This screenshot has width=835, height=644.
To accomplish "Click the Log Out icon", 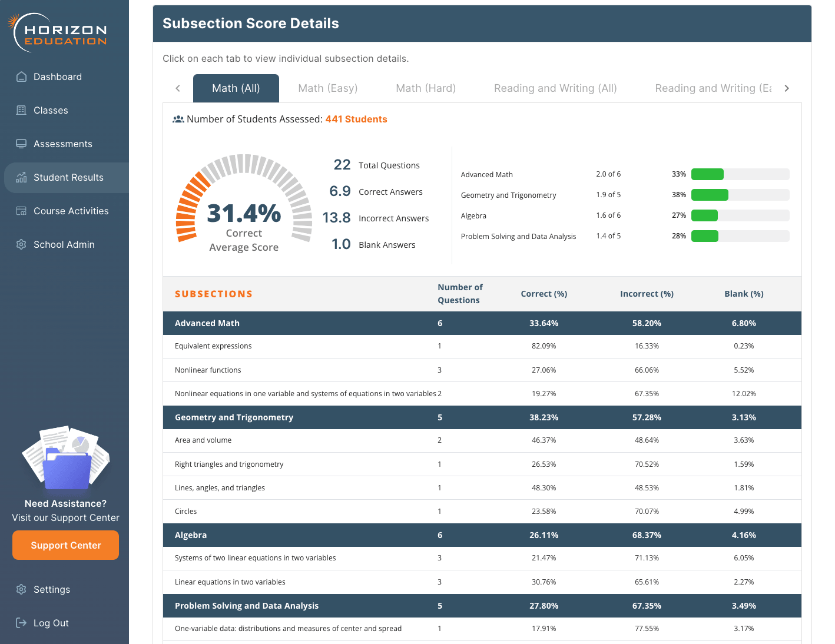I will (x=21, y=623).
